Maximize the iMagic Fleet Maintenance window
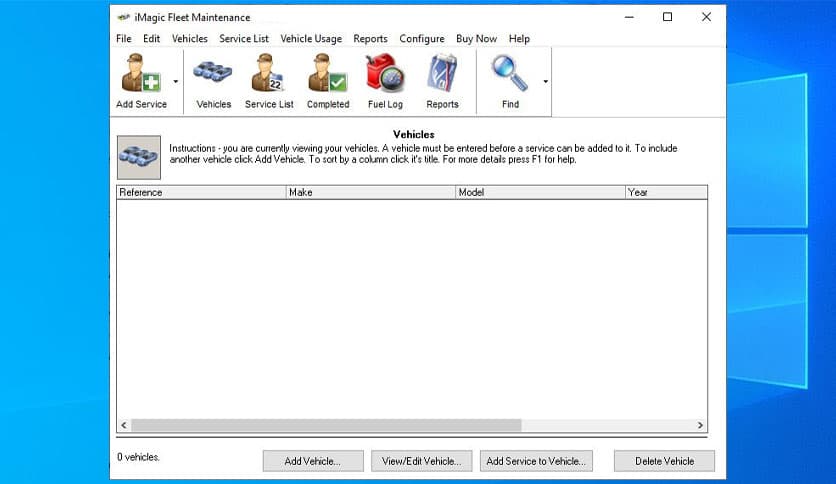Image resolution: width=836 pixels, height=484 pixels. coord(667,17)
